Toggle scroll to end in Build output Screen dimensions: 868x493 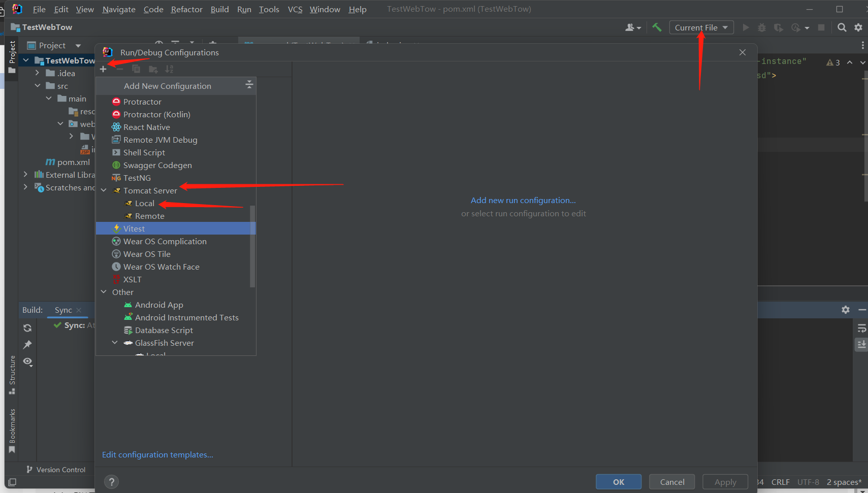[861, 345]
